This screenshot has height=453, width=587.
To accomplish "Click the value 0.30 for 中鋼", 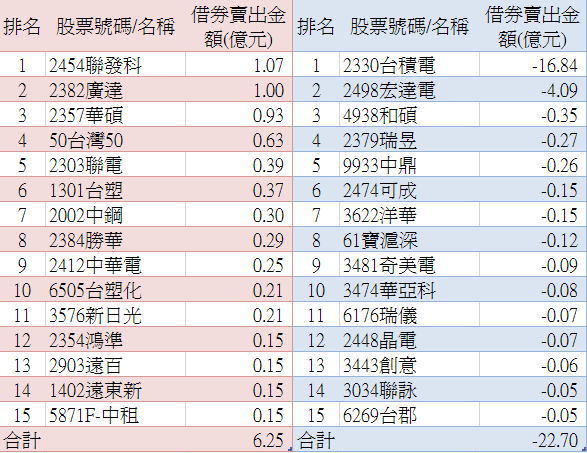I will [268, 216].
